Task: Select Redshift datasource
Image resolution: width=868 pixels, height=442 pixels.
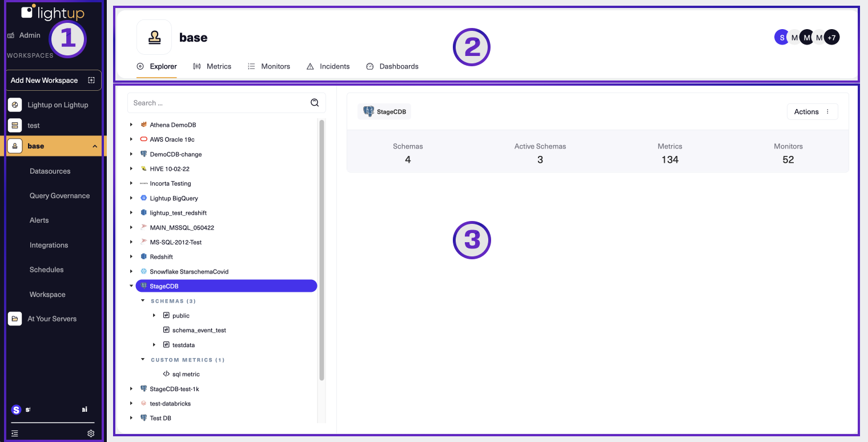Action: (161, 257)
